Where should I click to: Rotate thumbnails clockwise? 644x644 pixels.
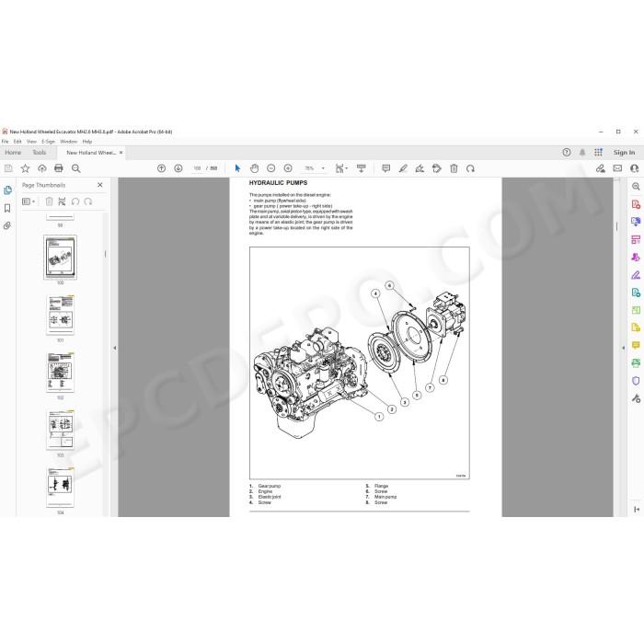click(x=88, y=201)
